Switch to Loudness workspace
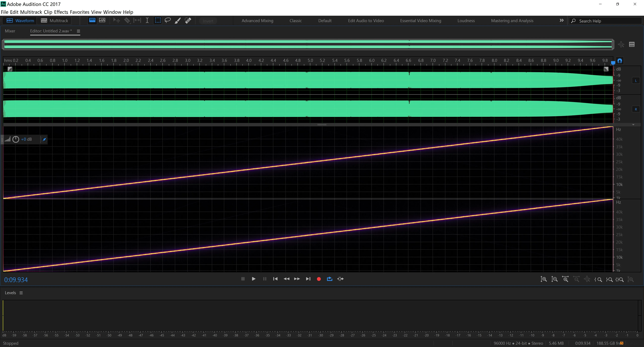This screenshot has width=644, height=347. pyautogui.click(x=466, y=21)
